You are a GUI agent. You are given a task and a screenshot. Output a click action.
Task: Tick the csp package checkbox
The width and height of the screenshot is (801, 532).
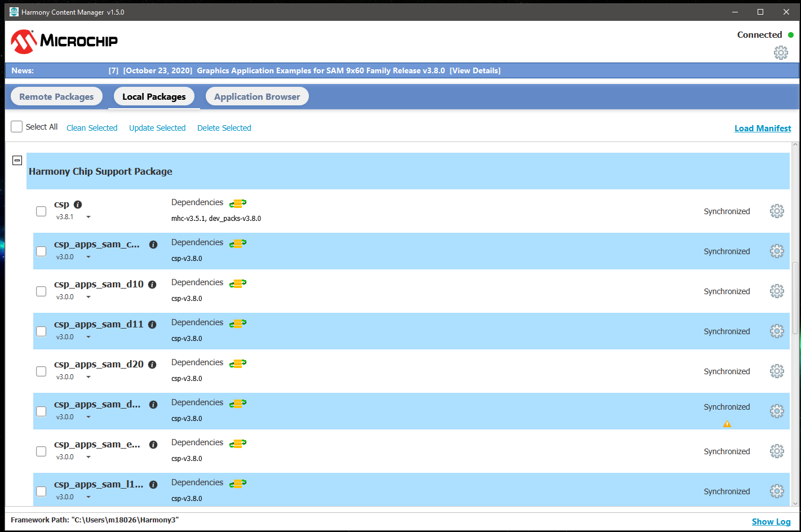coord(41,211)
